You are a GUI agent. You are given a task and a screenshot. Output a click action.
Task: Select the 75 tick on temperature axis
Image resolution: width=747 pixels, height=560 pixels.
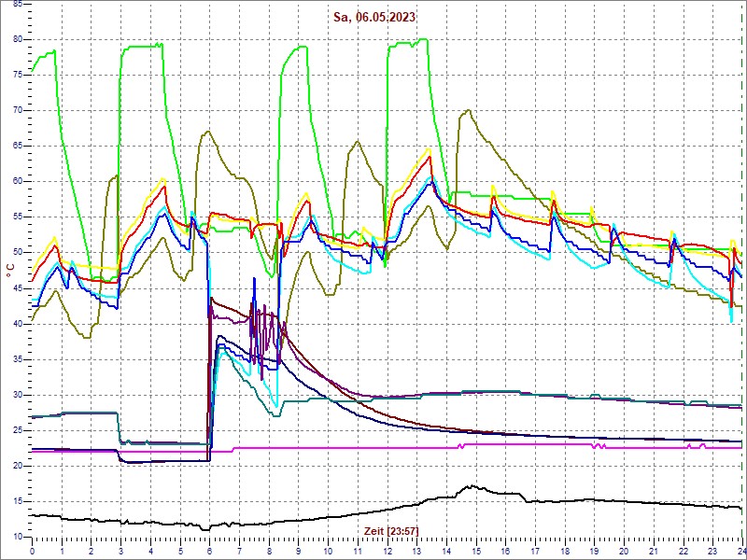18,76
